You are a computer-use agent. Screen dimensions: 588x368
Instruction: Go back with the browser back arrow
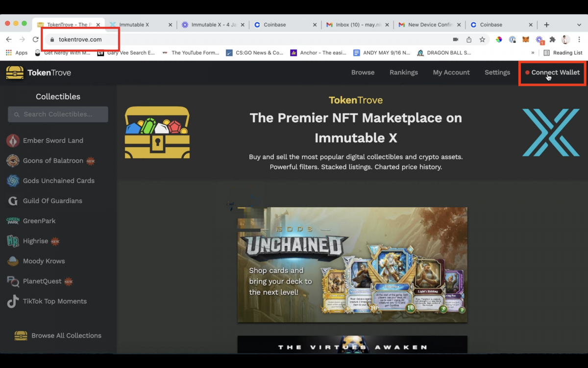click(x=9, y=39)
